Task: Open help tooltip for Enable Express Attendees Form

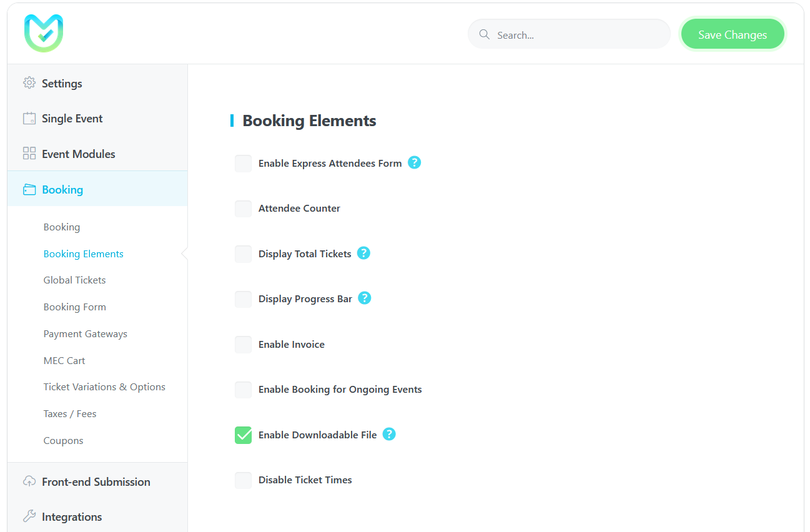Action: tap(415, 162)
